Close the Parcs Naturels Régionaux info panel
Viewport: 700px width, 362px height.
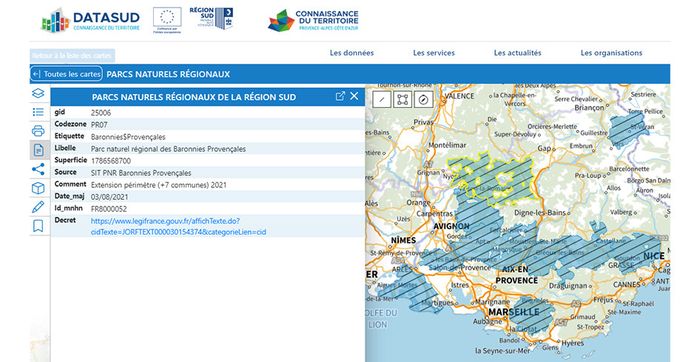coord(354,96)
